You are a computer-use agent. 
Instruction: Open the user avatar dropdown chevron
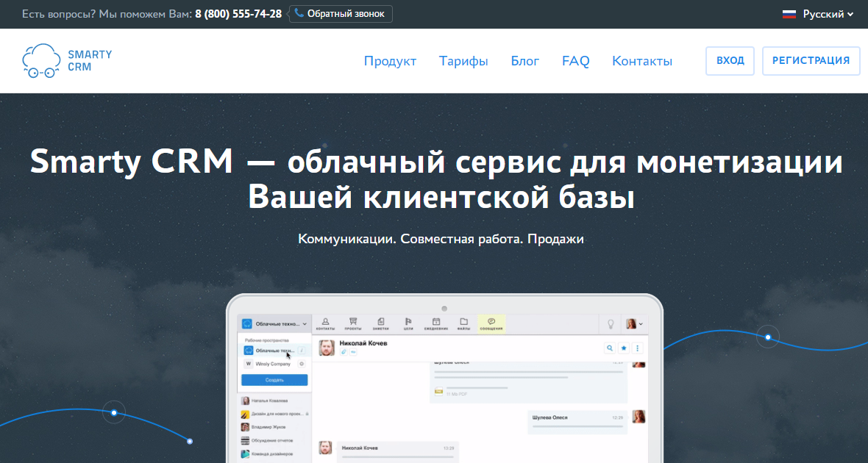[x=640, y=323]
